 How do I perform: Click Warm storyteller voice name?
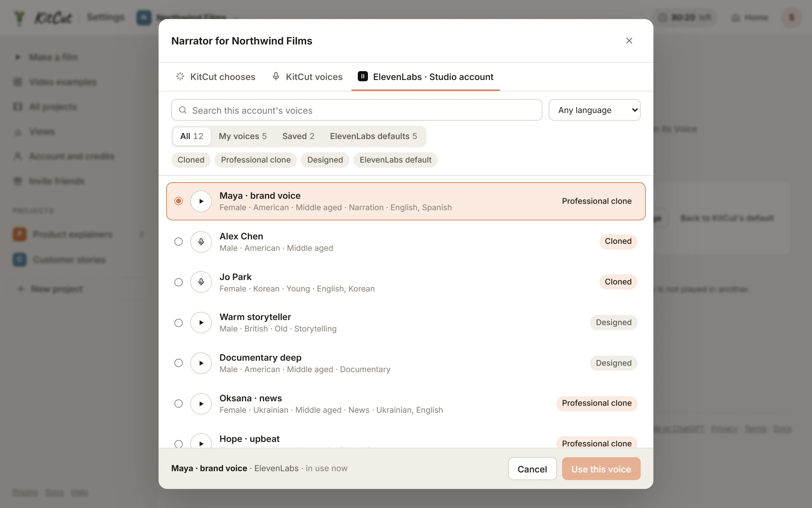point(255,317)
